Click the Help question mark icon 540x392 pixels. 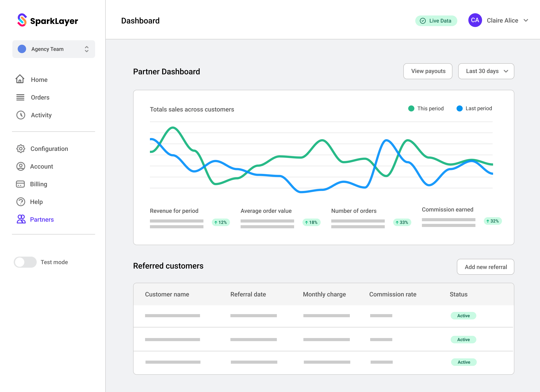coord(21,202)
